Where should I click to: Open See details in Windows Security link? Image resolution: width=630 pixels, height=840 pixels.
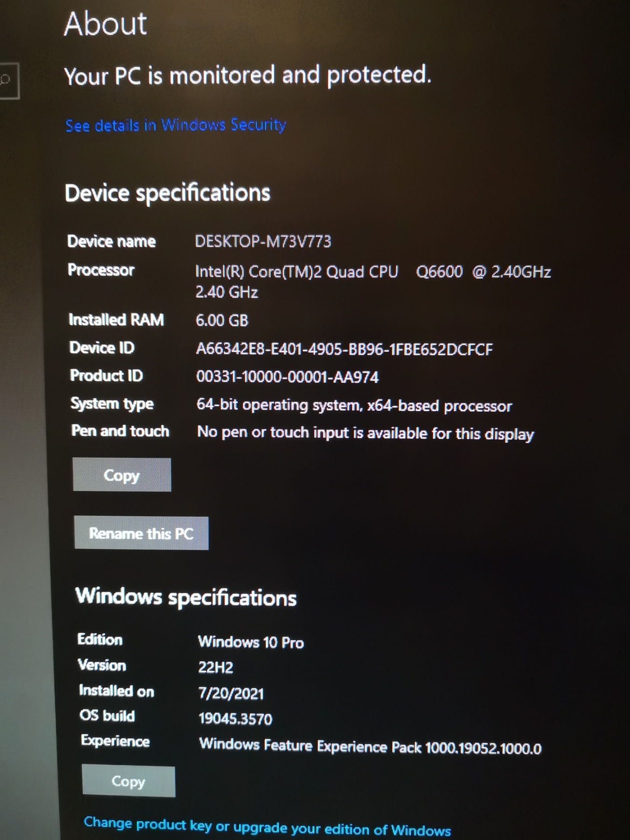tap(175, 125)
